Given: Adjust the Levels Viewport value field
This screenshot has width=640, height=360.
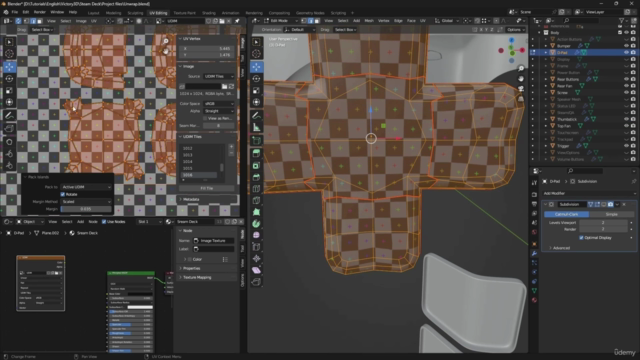Looking at the screenshot, I should point(603,222).
